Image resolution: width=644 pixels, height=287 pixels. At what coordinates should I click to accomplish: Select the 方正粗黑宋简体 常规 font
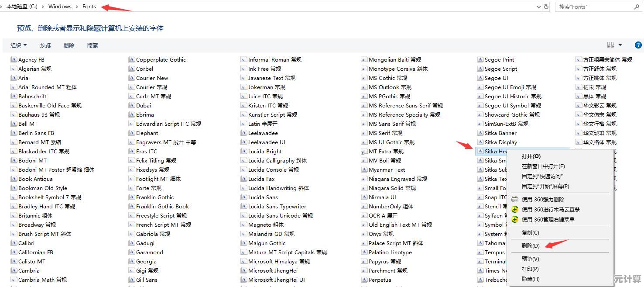[604, 59]
